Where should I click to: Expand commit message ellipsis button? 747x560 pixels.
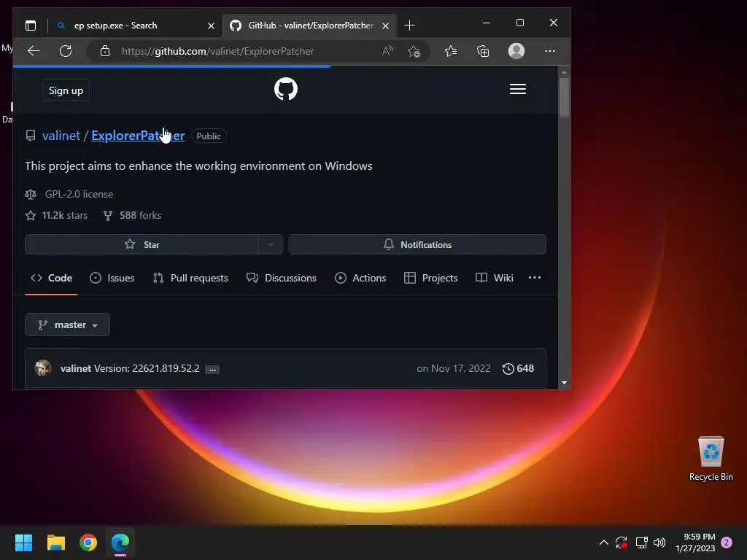pos(212,369)
